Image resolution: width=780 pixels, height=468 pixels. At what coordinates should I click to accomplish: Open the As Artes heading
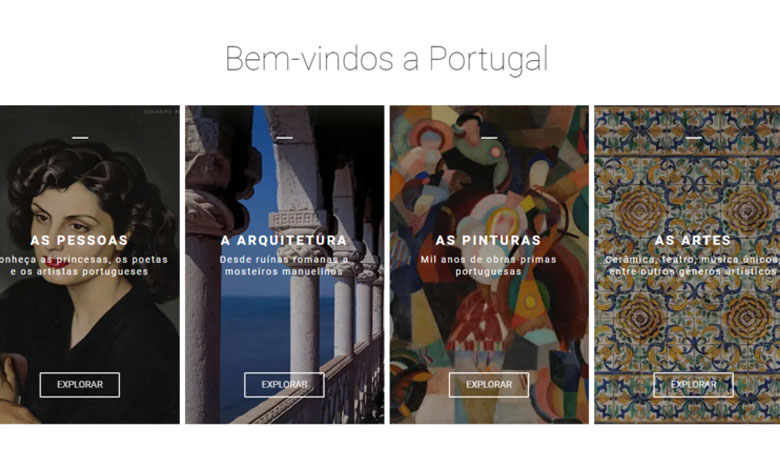click(693, 240)
